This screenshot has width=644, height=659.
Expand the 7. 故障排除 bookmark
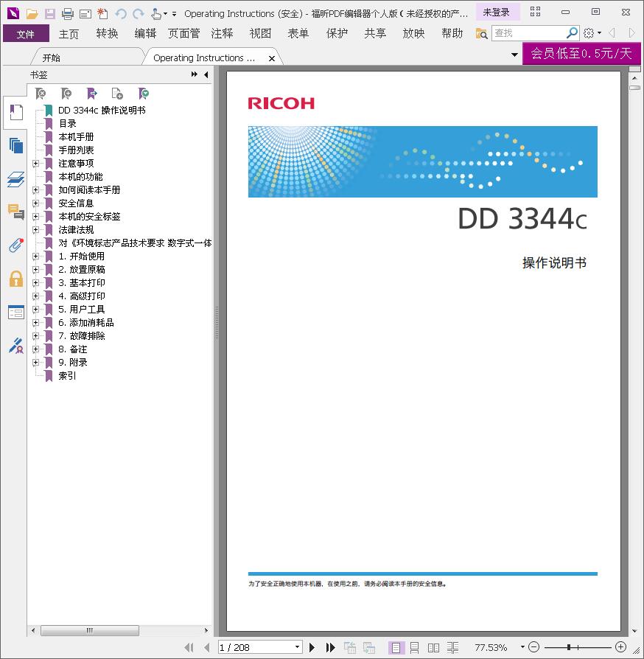click(35, 336)
